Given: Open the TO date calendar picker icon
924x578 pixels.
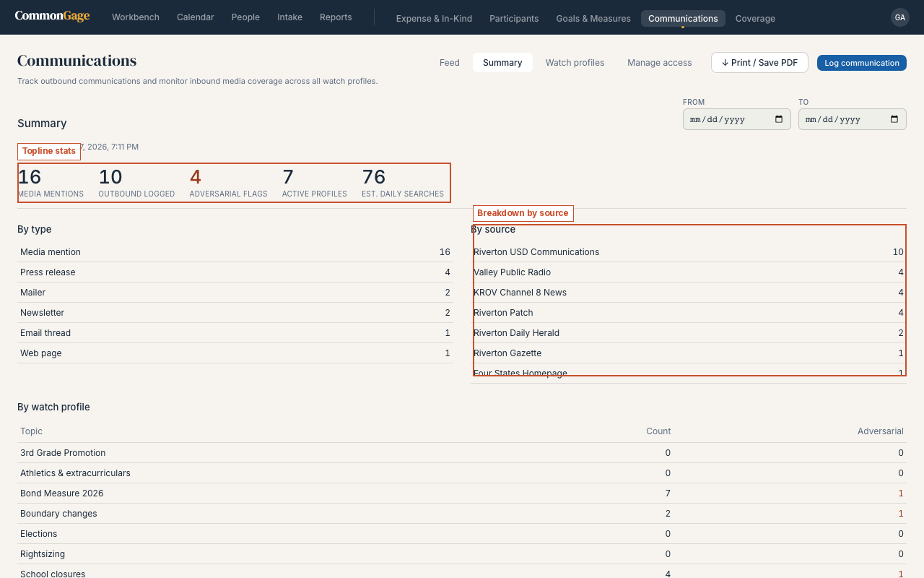Looking at the screenshot, I should 894,119.
